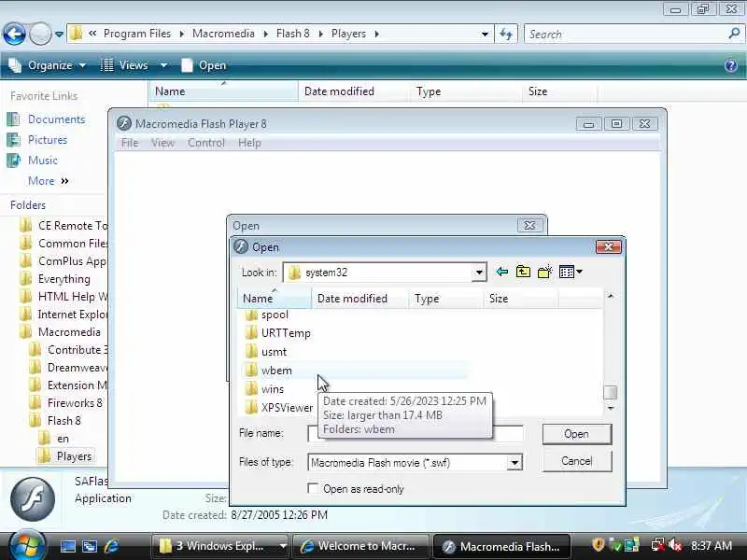747x560 pixels.
Task: Open Control menu in Flash Player 8
Action: (x=205, y=143)
